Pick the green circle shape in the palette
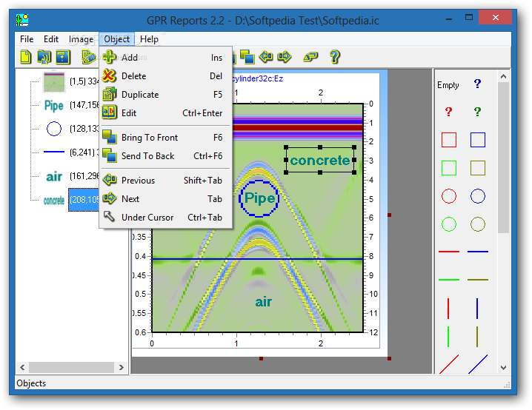Viewport: 532px width, 410px height. (x=448, y=224)
